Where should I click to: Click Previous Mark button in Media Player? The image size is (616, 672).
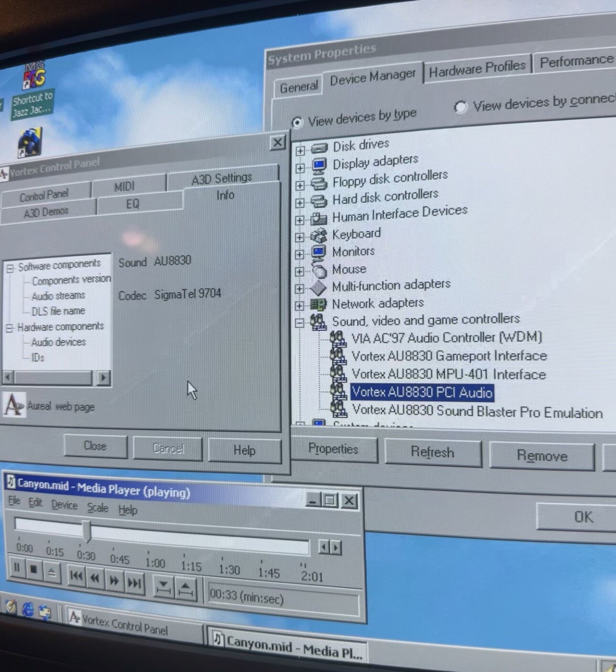76,576
